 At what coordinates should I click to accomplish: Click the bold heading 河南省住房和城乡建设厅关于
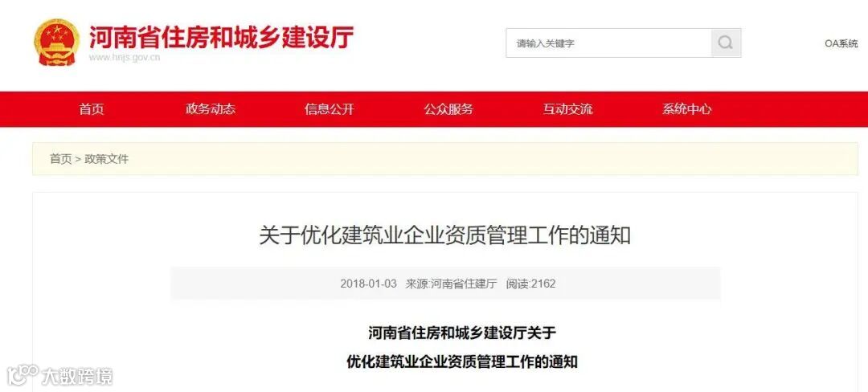pyautogui.click(x=461, y=333)
